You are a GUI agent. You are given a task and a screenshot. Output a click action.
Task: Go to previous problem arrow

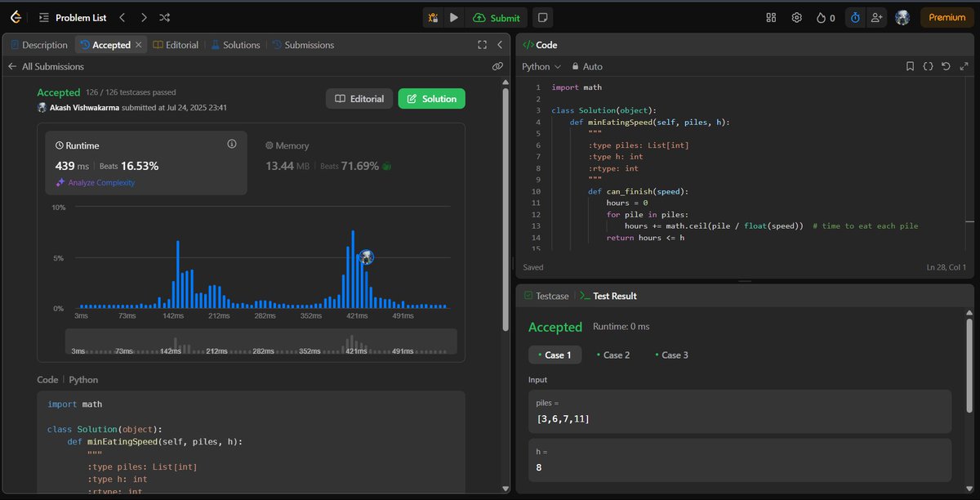pyautogui.click(x=122, y=17)
